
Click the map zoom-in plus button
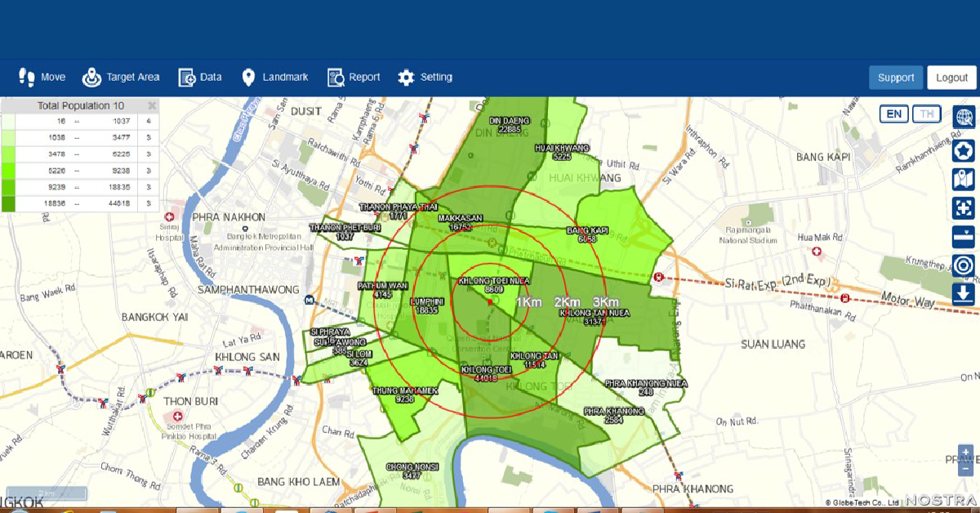pos(966,452)
